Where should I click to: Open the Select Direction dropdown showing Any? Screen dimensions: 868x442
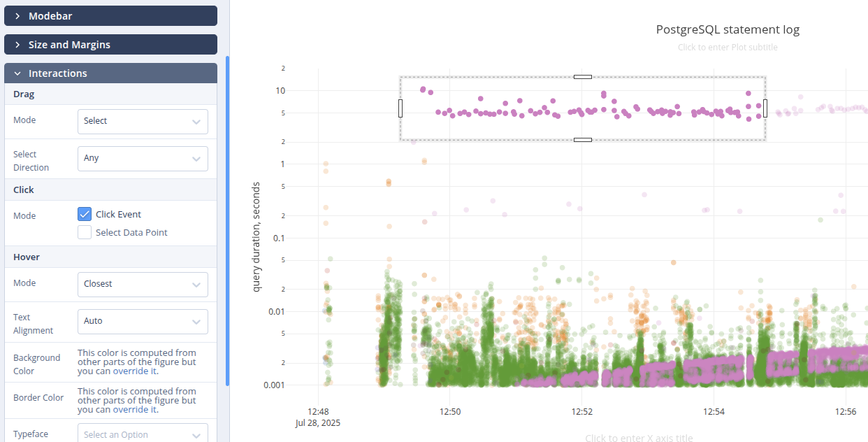tap(143, 158)
